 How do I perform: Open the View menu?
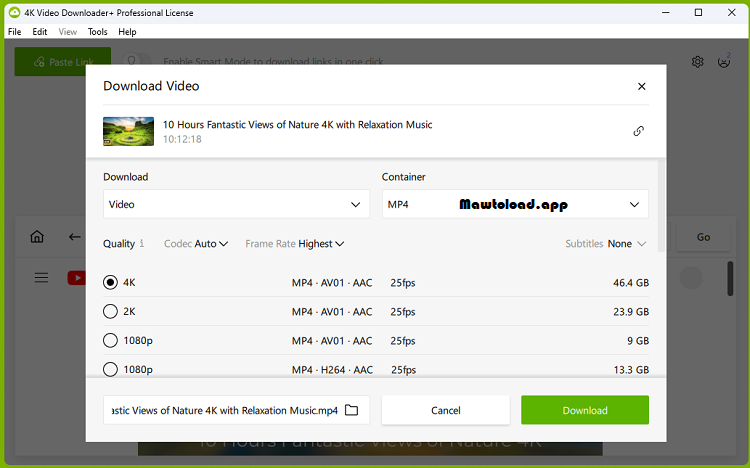(67, 32)
